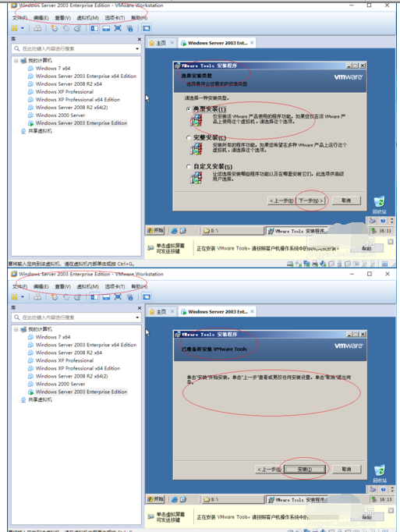Select Windows 7 x64 in top screenshot library

click(x=53, y=68)
